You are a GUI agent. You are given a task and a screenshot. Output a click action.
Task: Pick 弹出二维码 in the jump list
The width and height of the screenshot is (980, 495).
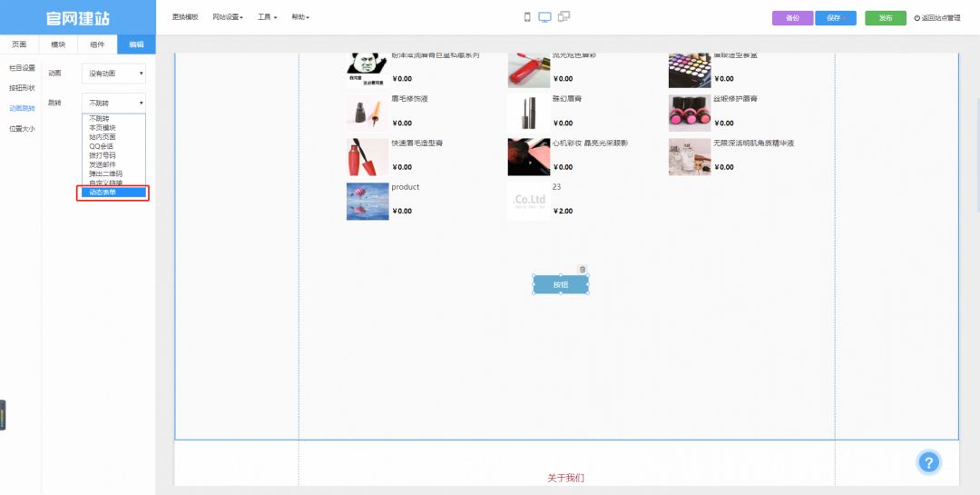coord(105,173)
